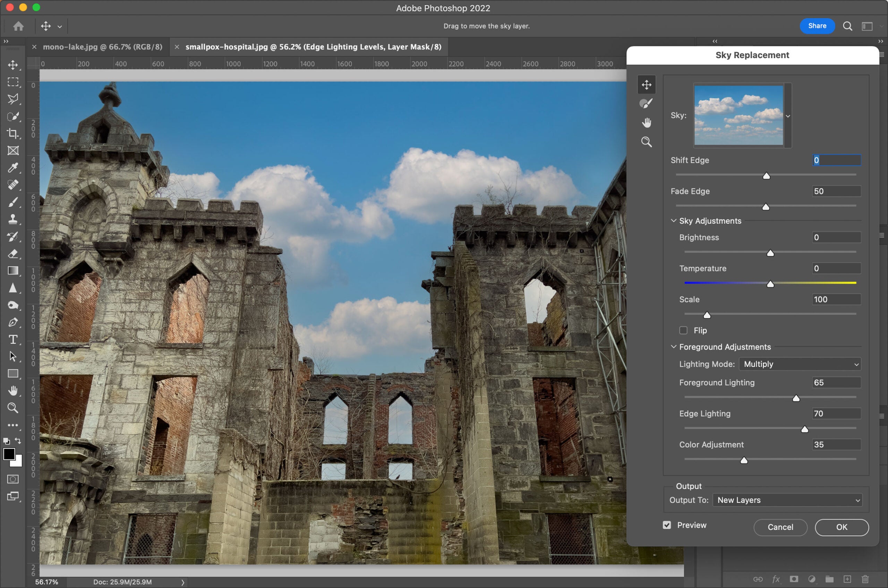Viewport: 888px width, 588px height.
Task: Open the Output To New Layers dropdown
Action: coord(787,500)
